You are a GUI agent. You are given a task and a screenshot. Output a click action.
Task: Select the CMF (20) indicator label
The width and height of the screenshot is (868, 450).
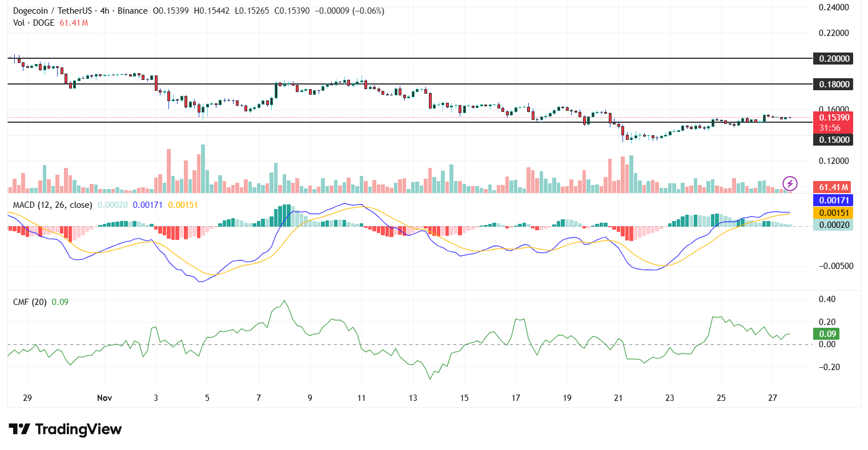pos(30,302)
